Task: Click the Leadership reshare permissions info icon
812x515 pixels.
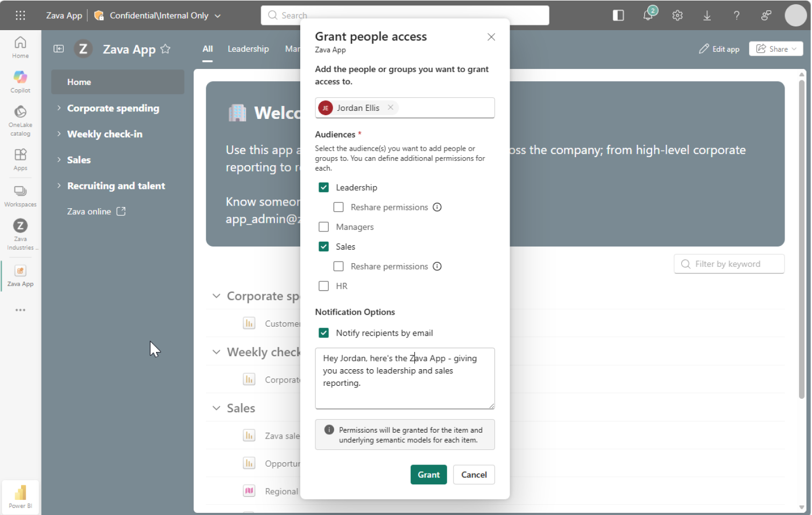Action: pos(437,207)
